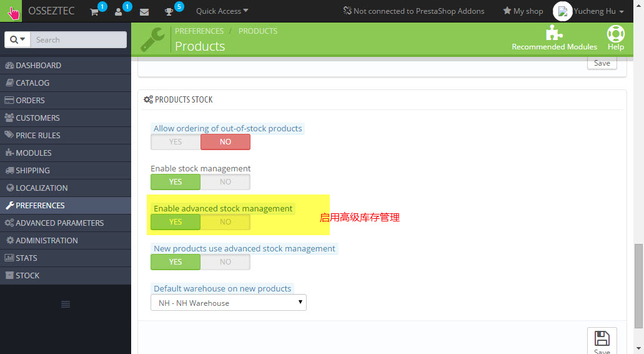Save the Products Stock settings
Viewport: 644px width, 354px height.
[x=602, y=341]
